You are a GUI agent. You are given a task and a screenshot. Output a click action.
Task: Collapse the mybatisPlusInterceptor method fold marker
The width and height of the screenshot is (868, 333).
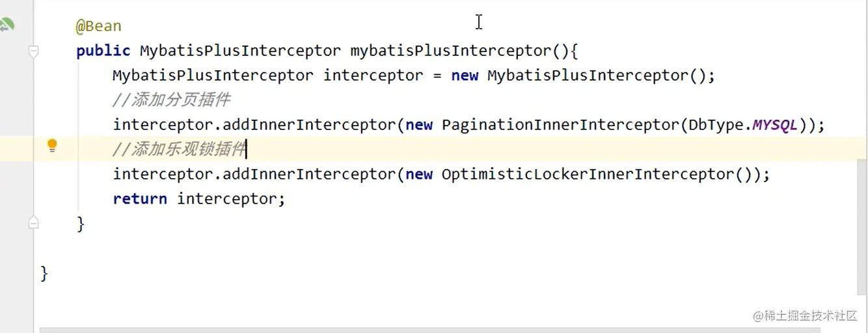pos(34,51)
